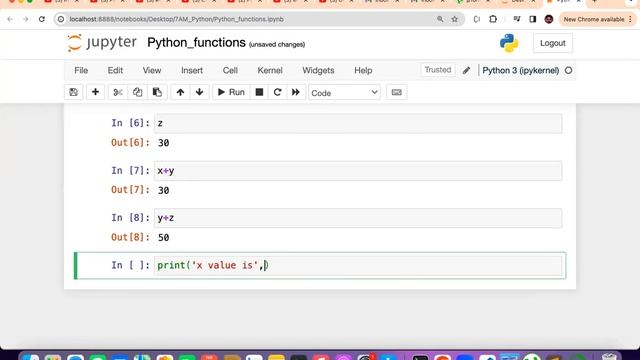Viewport: 640px width, 360px height.
Task: Click the empty In [ ] prompt label
Action: (130, 265)
